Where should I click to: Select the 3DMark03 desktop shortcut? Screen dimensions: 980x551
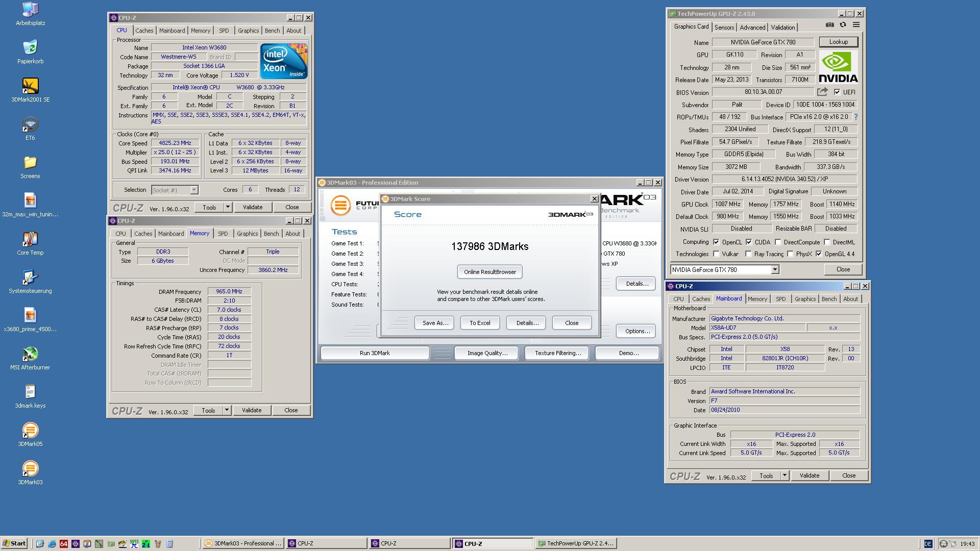tap(30, 473)
